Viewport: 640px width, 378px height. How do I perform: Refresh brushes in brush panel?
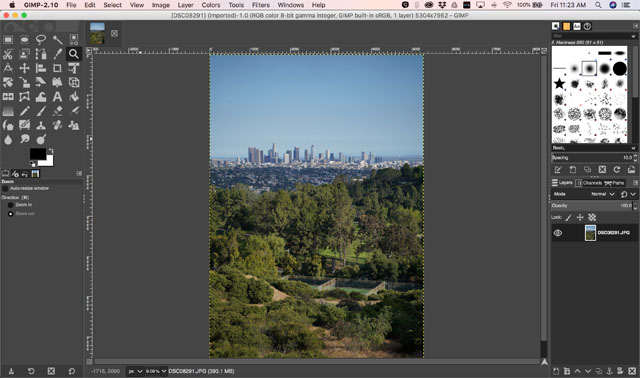[617, 169]
